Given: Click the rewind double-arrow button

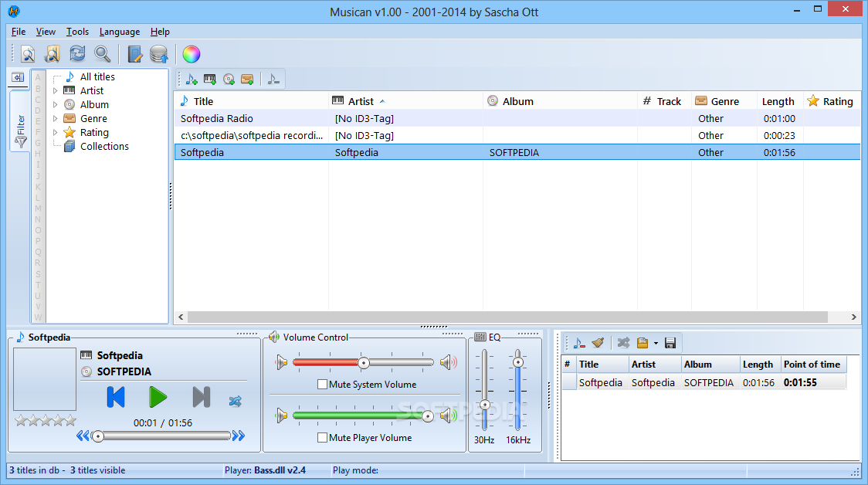Looking at the screenshot, I should (x=83, y=436).
